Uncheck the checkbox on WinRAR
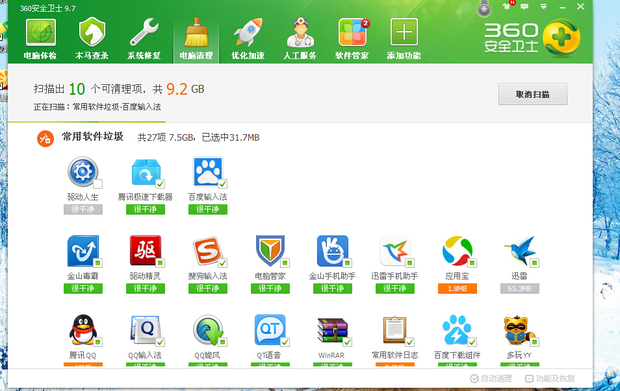This screenshot has width=620, height=391. click(x=348, y=342)
